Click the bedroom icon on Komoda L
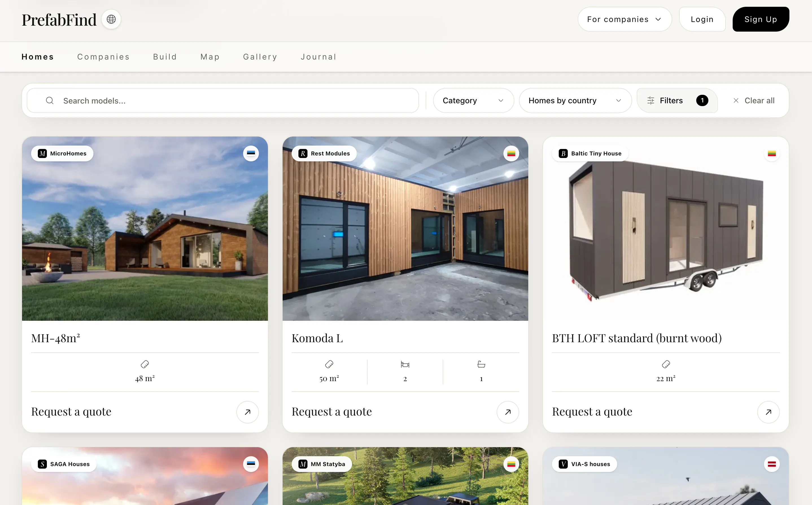Screen dimensions: 812x505 pos(405,364)
